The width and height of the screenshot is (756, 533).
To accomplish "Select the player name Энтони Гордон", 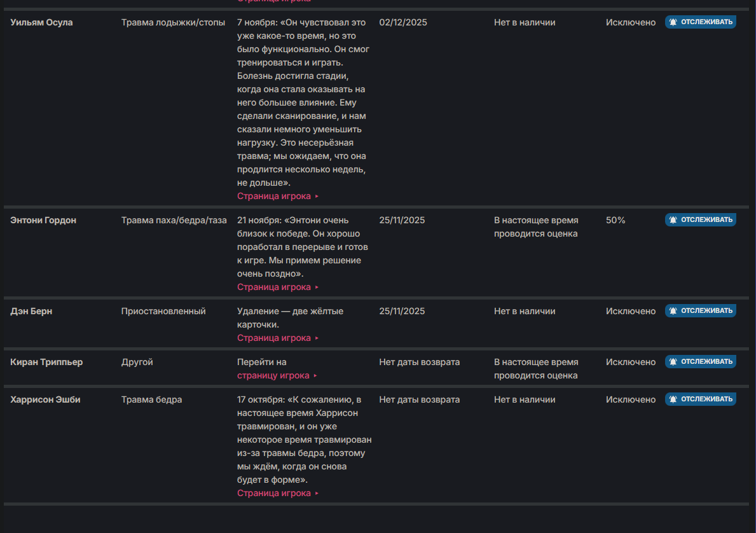I will [43, 220].
